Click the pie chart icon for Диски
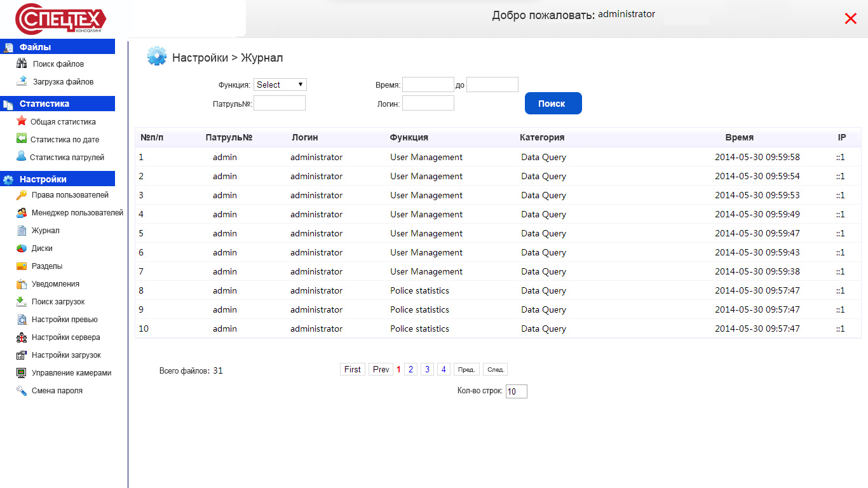This screenshot has height=488, width=868. (22, 248)
